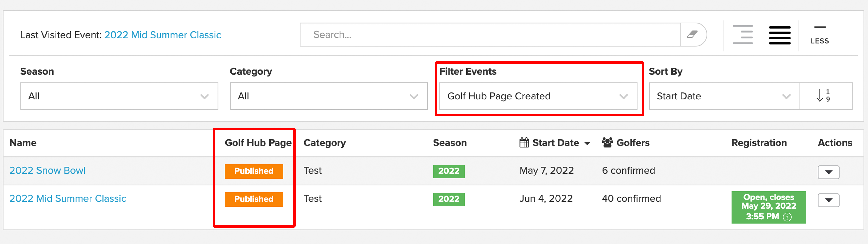This screenshot has height=244, width=868.
Task: Click the Golfers group icon
Action: click(x=607, y=142)
